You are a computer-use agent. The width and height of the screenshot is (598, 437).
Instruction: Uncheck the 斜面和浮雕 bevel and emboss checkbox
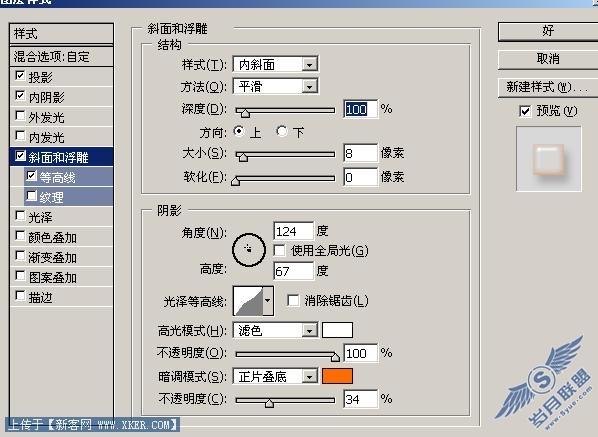coord(20,156)
